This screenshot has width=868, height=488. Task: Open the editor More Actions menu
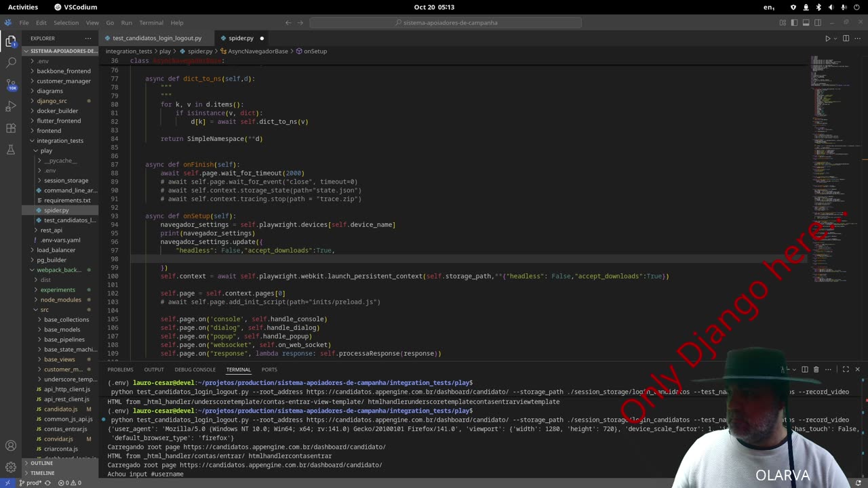(857, 39)
